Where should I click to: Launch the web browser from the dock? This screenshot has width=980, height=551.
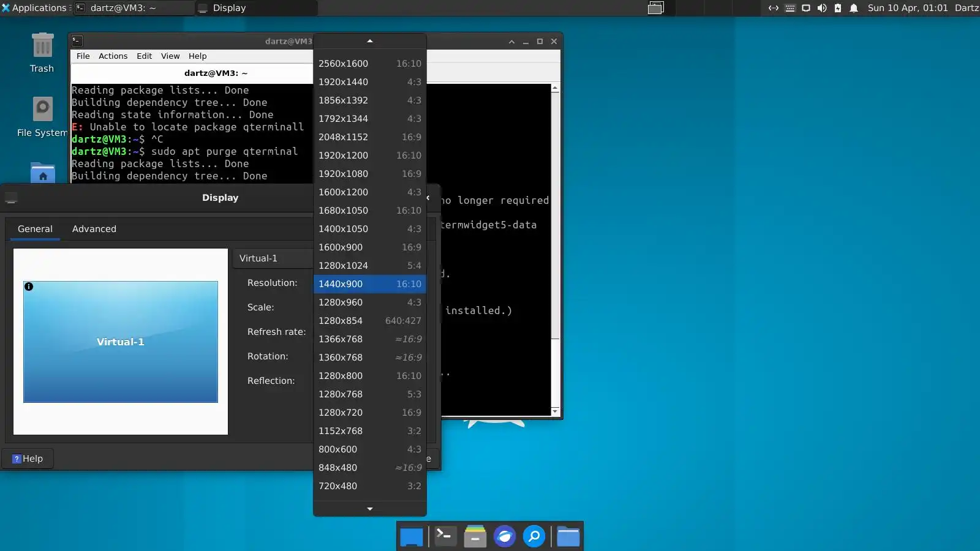[505, 536]
